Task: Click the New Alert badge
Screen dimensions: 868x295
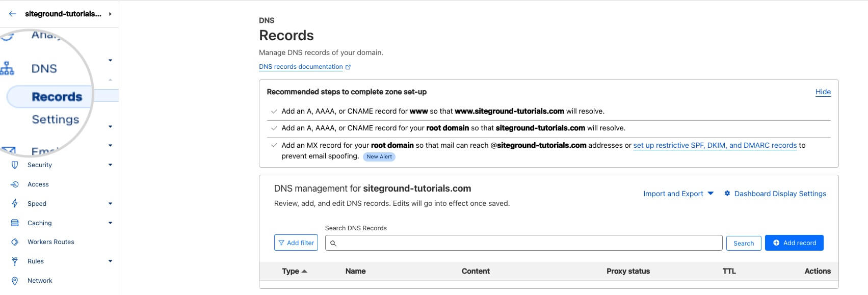Action: point(379,157)
